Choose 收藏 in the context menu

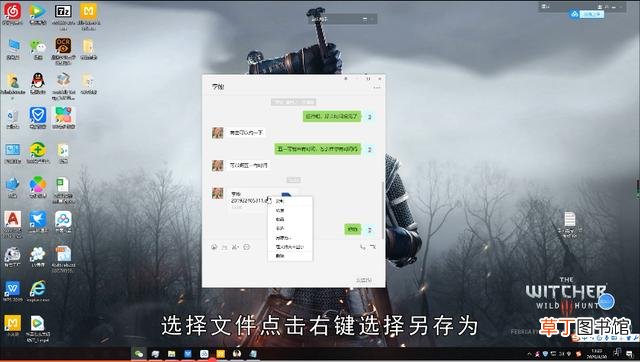click(280, 219)
